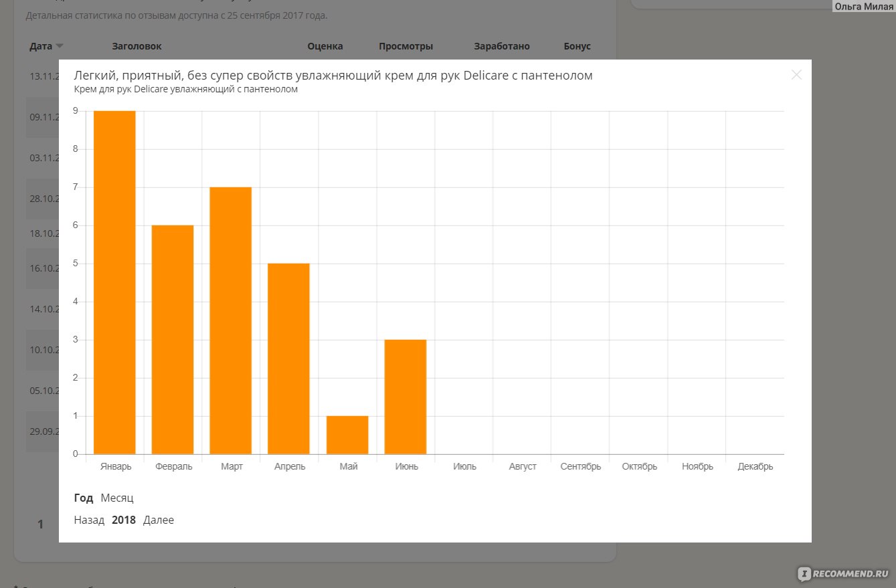Go to next year with Далее

(159, 520)
